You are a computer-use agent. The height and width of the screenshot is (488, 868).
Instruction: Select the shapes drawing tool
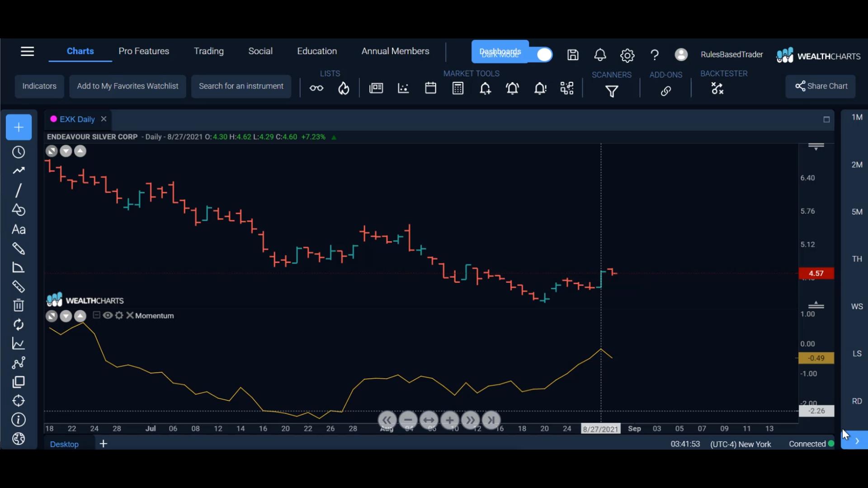pyautogui.click(x=19, y=210)
